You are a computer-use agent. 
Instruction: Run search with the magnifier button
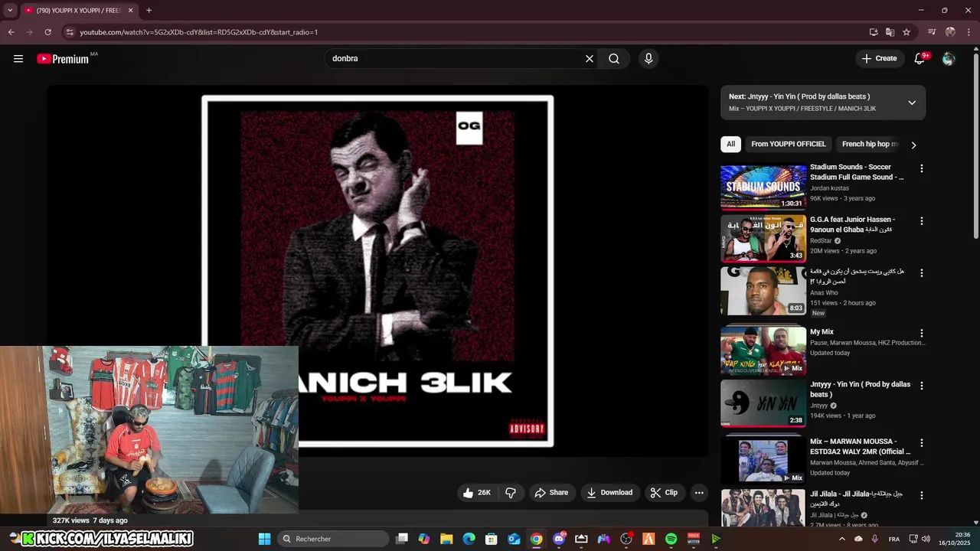pos(614,59)
